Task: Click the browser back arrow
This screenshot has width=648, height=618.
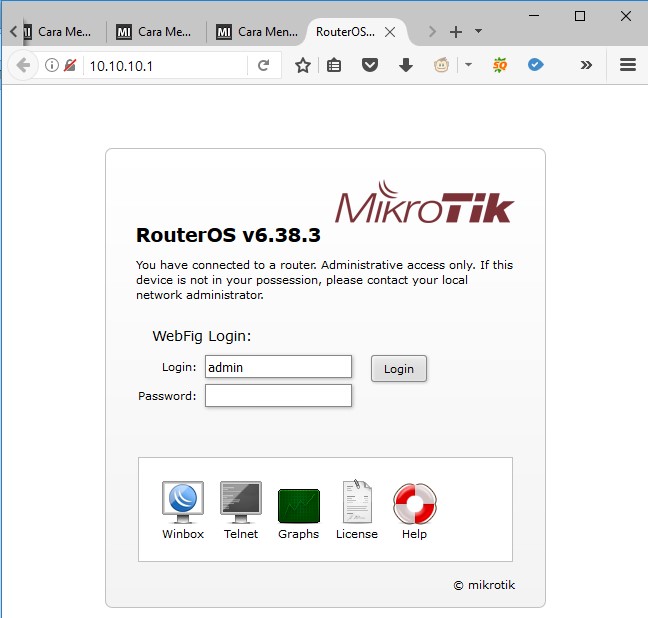Action: pos(23,65)
